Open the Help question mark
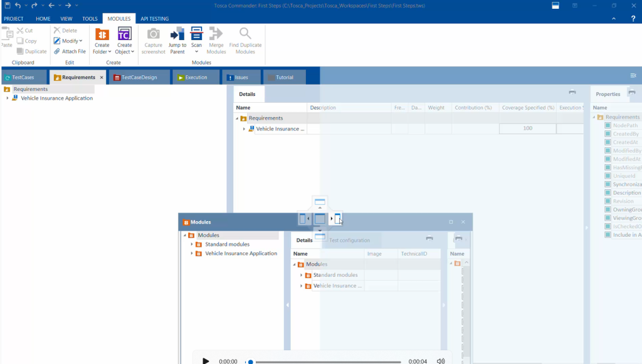Image resolution: width=642 pixels, height=364 pixels. 633,18
